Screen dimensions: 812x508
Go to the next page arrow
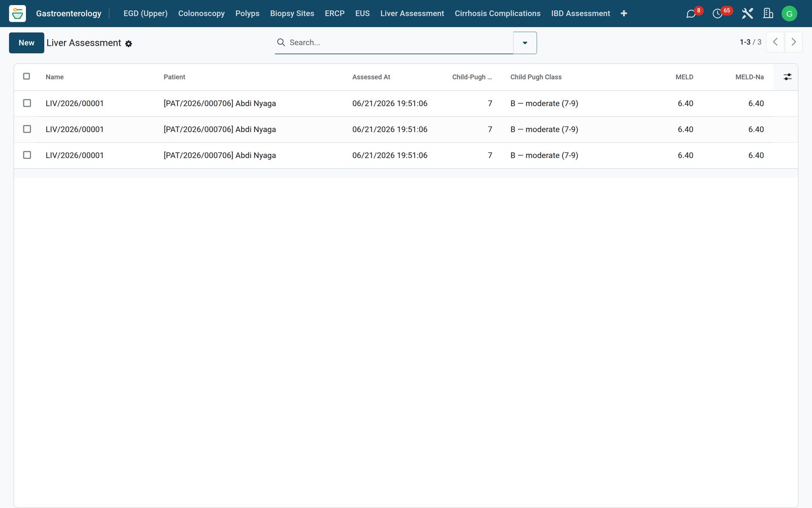pyautogui.click(x=794, y=42)
